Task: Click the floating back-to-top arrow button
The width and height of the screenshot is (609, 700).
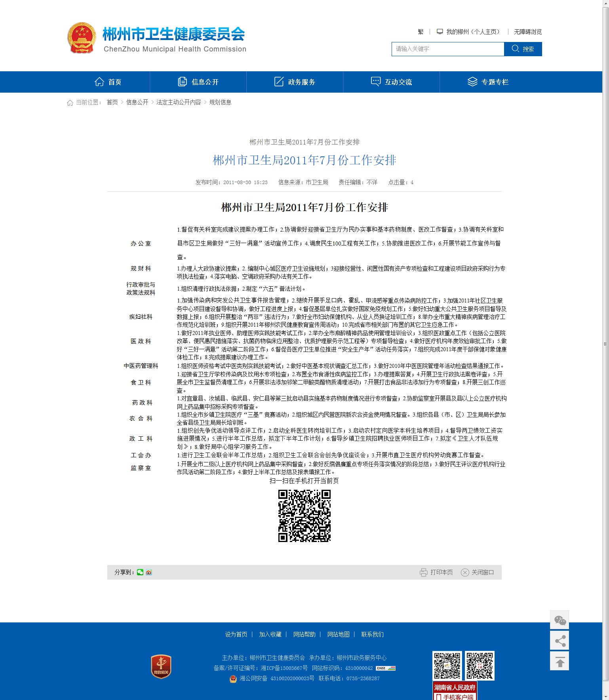Action: coord(560,661)
